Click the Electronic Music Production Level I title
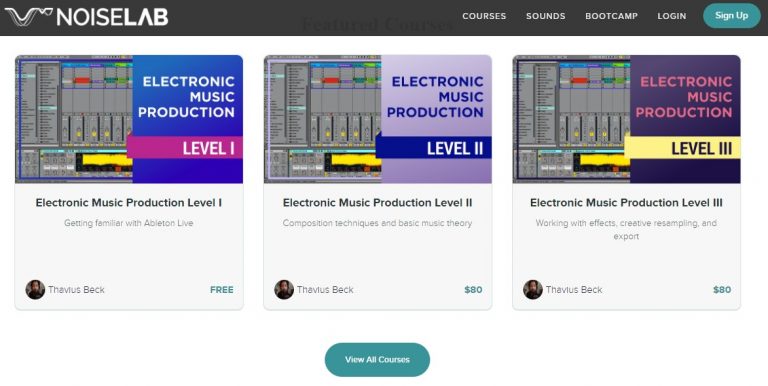768x386 pixels. coord(129,203)
